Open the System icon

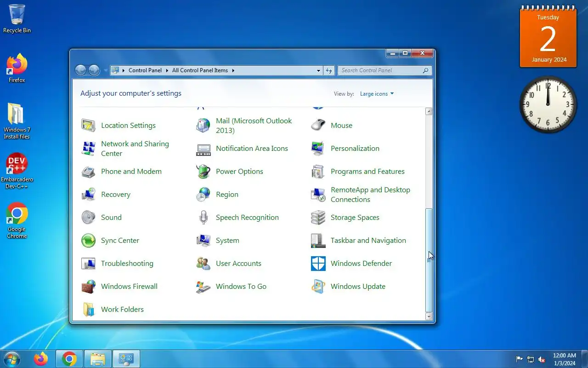(x=203, y=240)
